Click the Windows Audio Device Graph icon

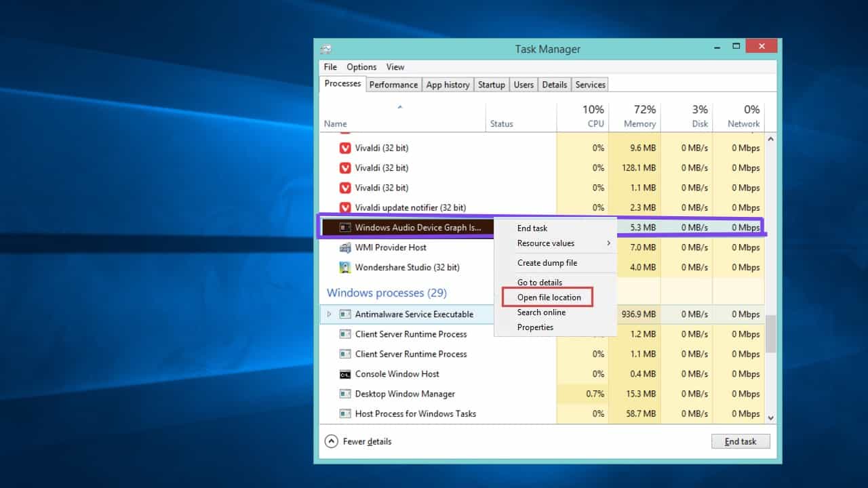(345, 227)
